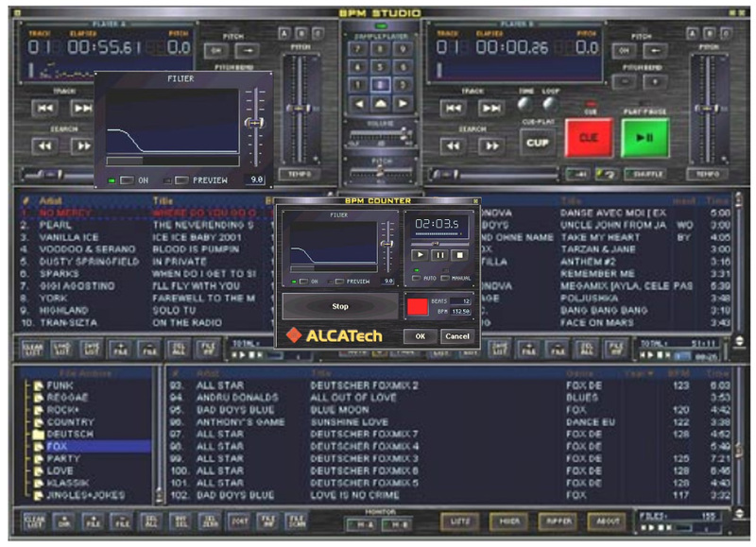This screenshot has height=547, width=756.
Task: Click the Year column sort arrow
Action: [651, 373]
